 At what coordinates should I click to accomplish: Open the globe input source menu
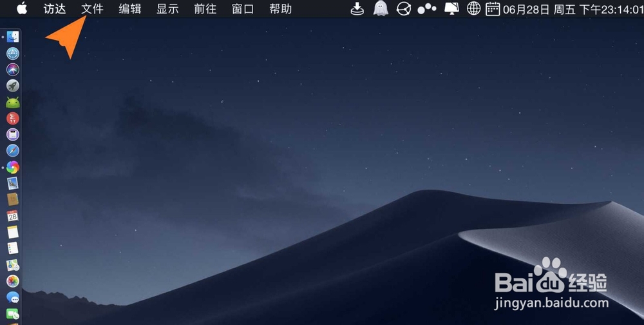tap(473, 8)
